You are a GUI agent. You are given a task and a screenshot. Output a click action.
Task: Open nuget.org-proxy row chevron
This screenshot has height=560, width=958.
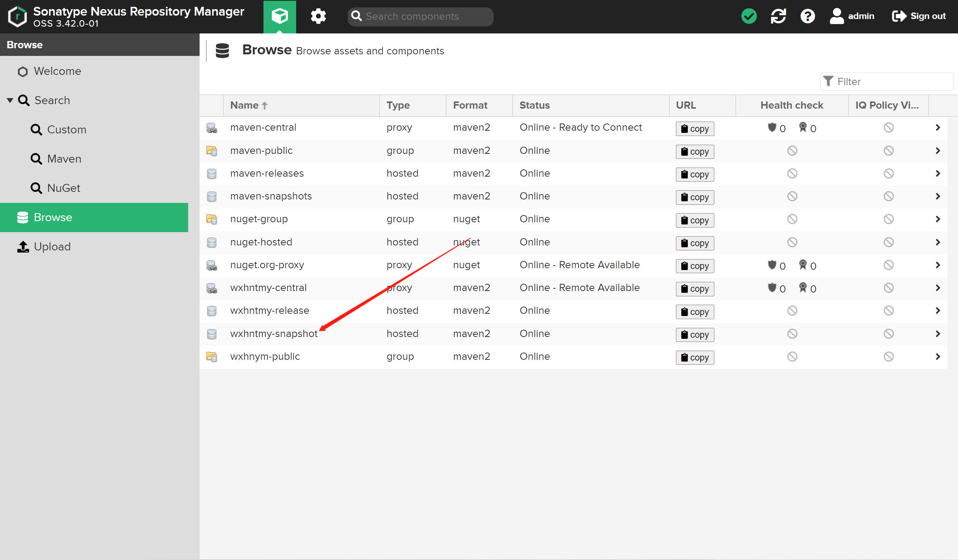(x=937, y=265)
